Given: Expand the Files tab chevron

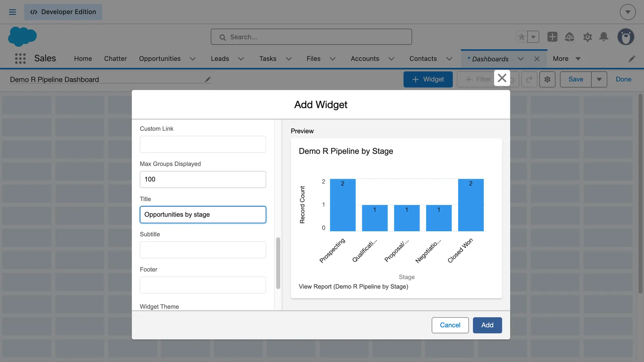Looking at the screenshot, I should tap(332, 59).
